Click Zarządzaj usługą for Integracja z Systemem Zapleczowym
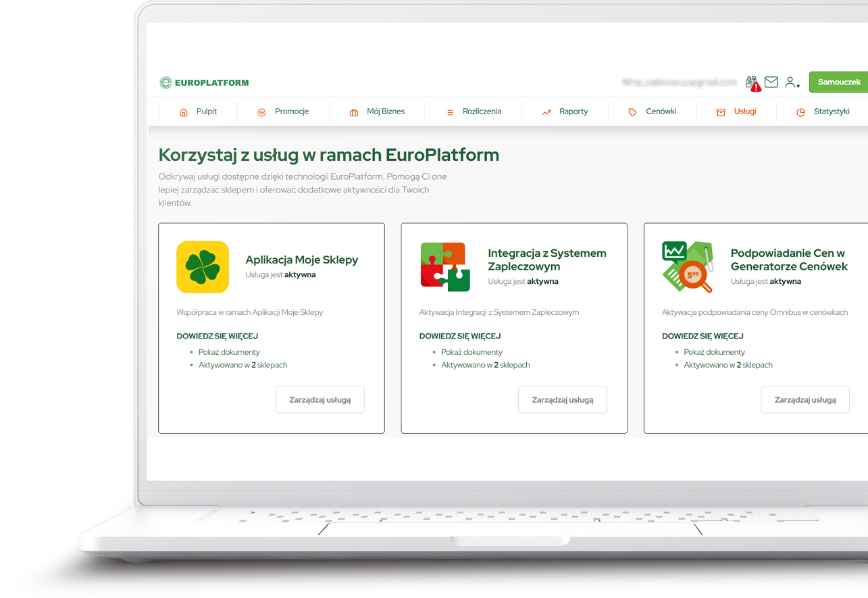 tap(562, 400)
